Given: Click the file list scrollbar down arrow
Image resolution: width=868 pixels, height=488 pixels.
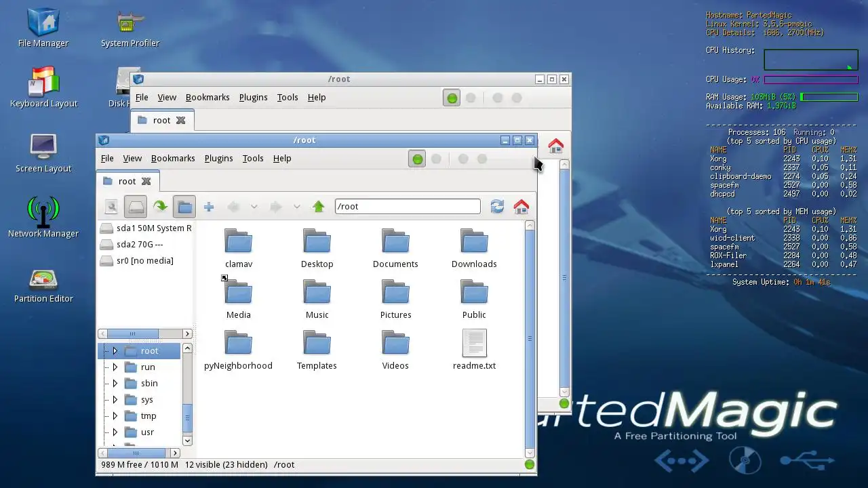Looking at the screenshot, I should 530,453.
